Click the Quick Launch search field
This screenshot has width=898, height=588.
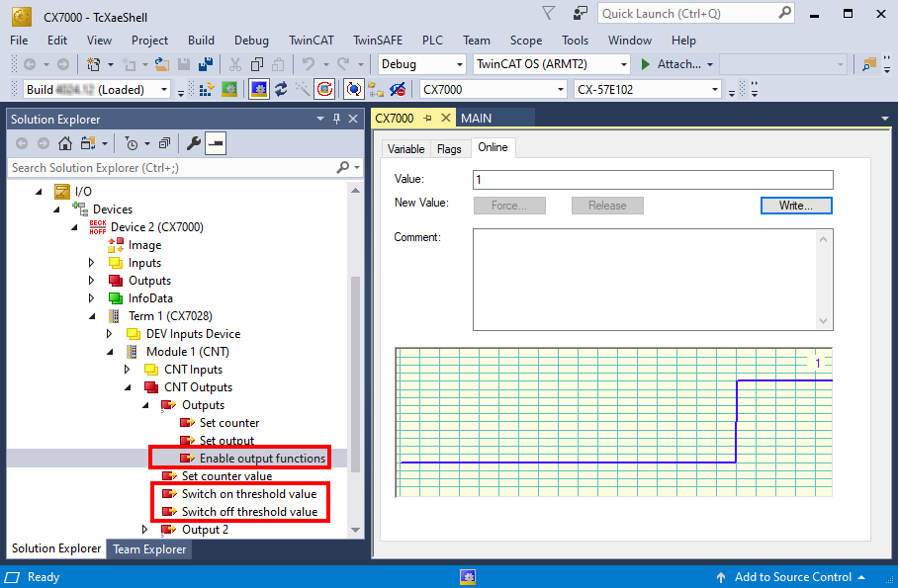point(695,13)
